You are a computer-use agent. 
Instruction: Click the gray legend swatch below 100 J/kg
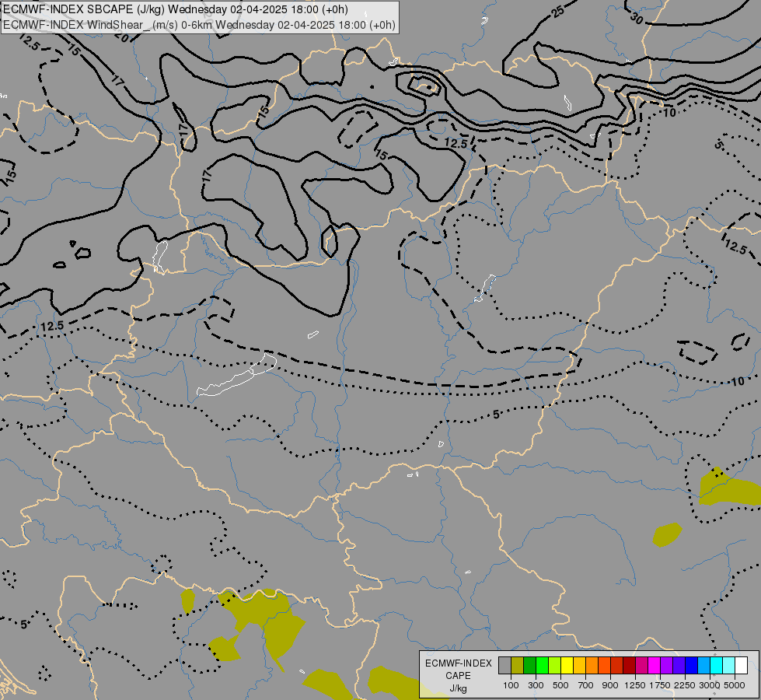pyautogui.click(x=504, y=665)
